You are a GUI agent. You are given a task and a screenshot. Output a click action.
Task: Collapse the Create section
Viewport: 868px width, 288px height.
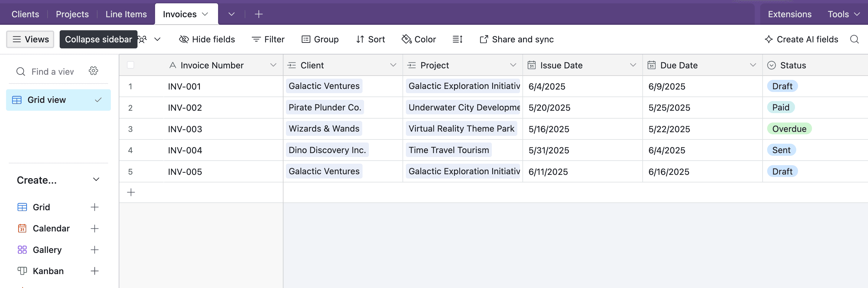click(96, 180)
